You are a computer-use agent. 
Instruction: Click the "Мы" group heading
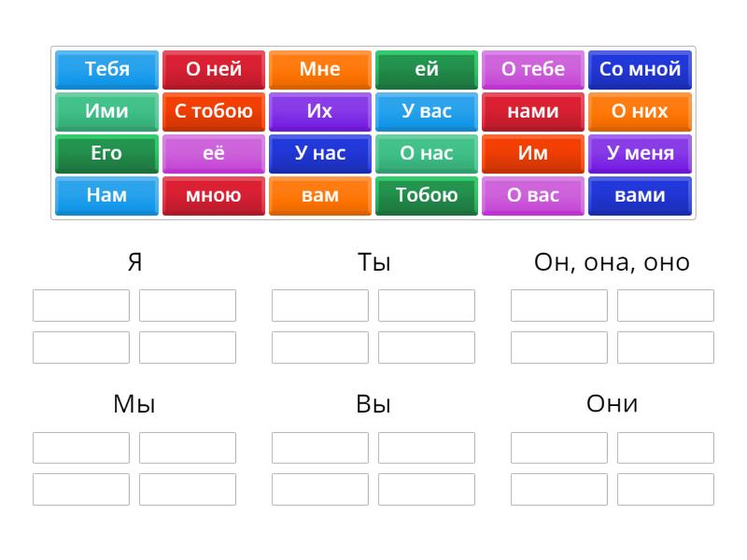tap(134, 404)
